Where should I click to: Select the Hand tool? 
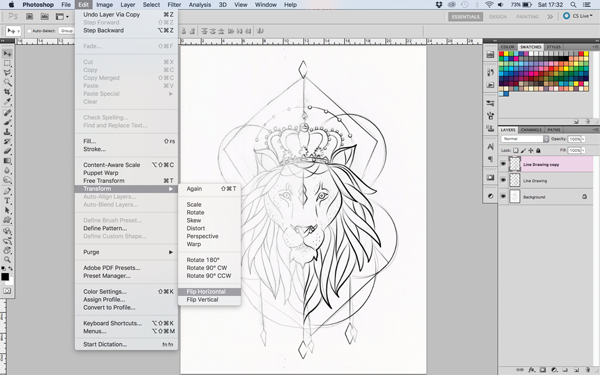pos(7,250)
